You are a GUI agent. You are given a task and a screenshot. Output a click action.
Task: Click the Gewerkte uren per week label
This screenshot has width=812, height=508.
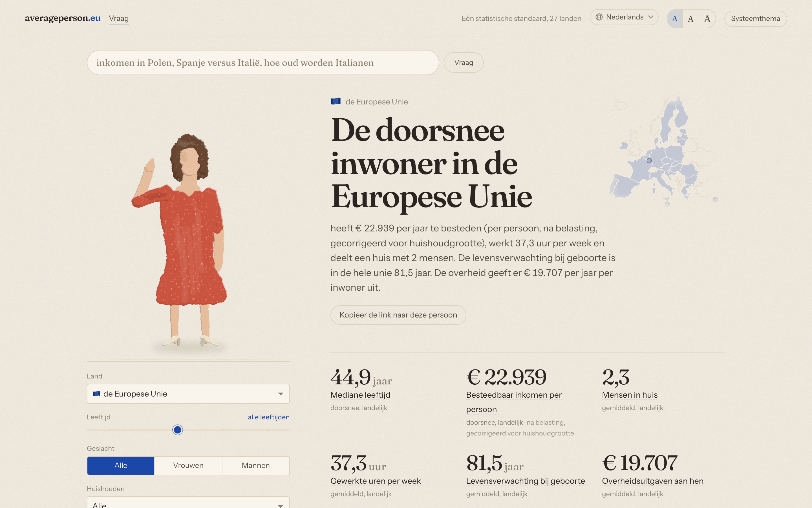click(x=376, y=481)
